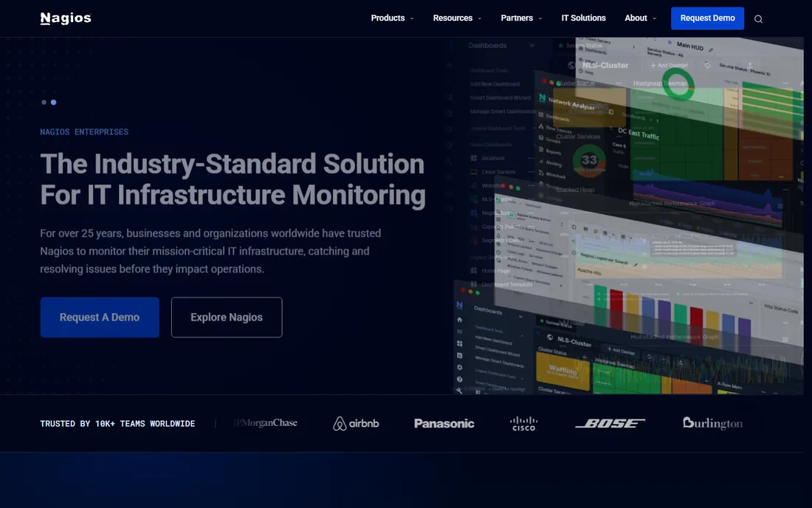Screen dimensions: 812x508
Task: Select the Bose logo
Action: click(610, 424)
